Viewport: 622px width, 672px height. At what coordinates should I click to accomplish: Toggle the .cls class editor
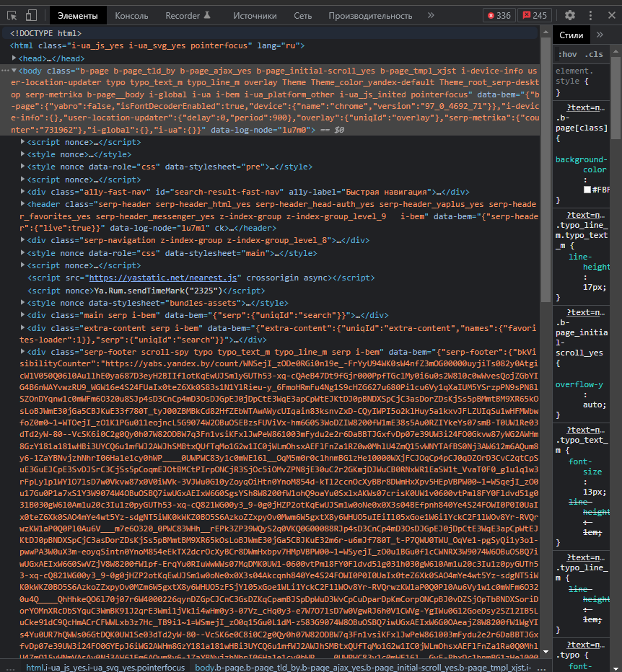(x=595, y=54)
